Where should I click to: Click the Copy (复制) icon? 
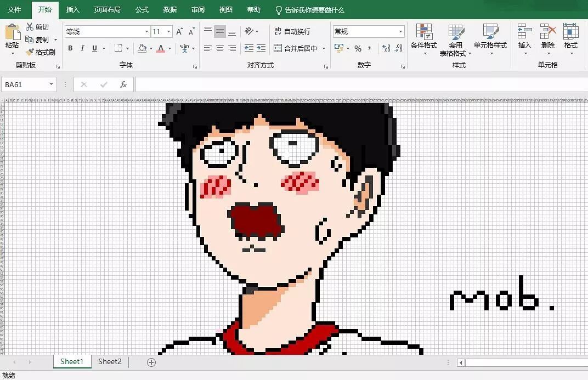pyautogui.click(x=29, y=39)
